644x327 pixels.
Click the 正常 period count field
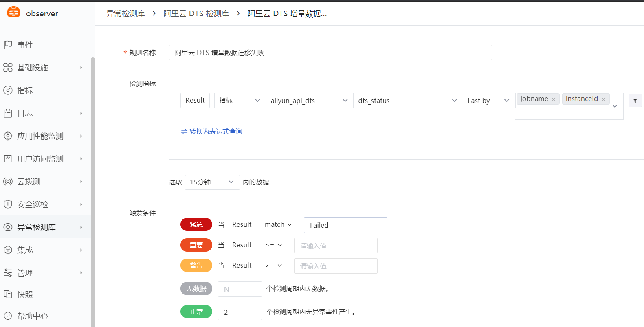point(240,312)
